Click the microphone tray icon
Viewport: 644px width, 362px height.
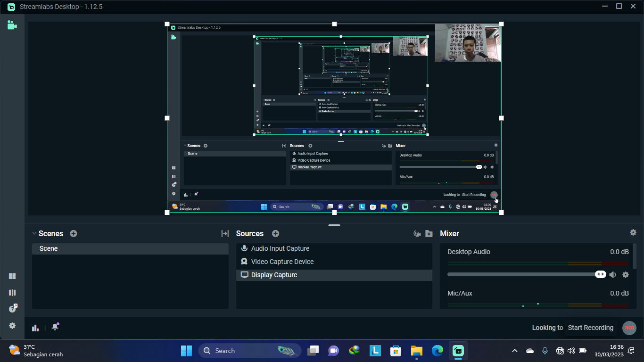pyautogui.click(x=545, y=351)
